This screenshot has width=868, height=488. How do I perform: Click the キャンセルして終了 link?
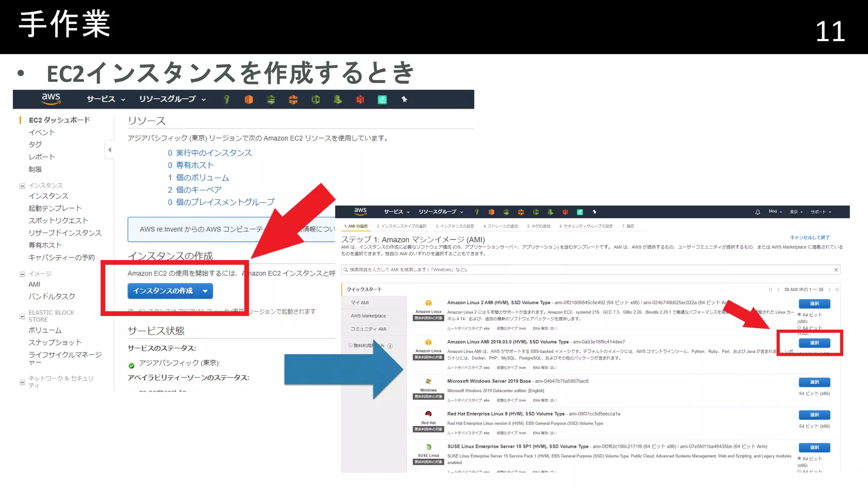pyautogui.click(x=810, y=238)
